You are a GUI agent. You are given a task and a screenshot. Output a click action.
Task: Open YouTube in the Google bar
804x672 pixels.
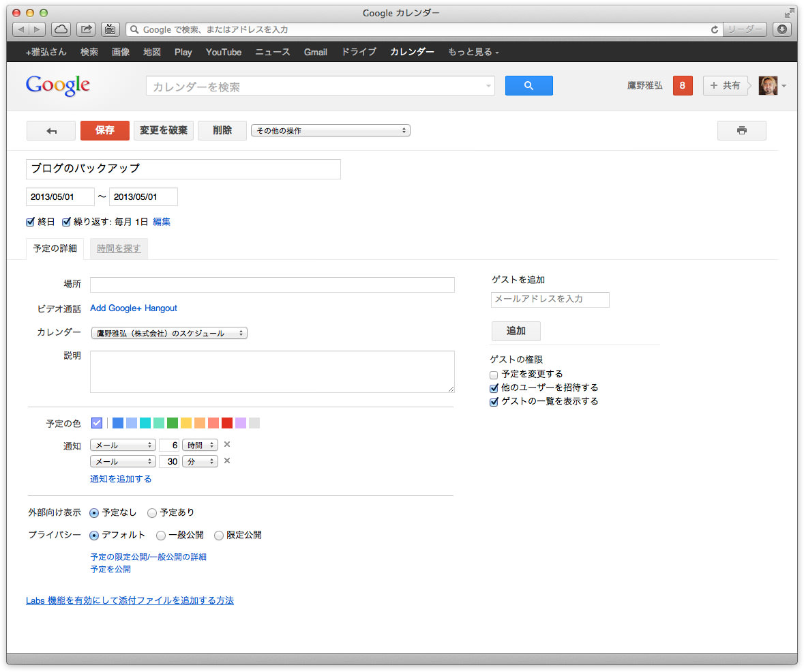(224, 52)
